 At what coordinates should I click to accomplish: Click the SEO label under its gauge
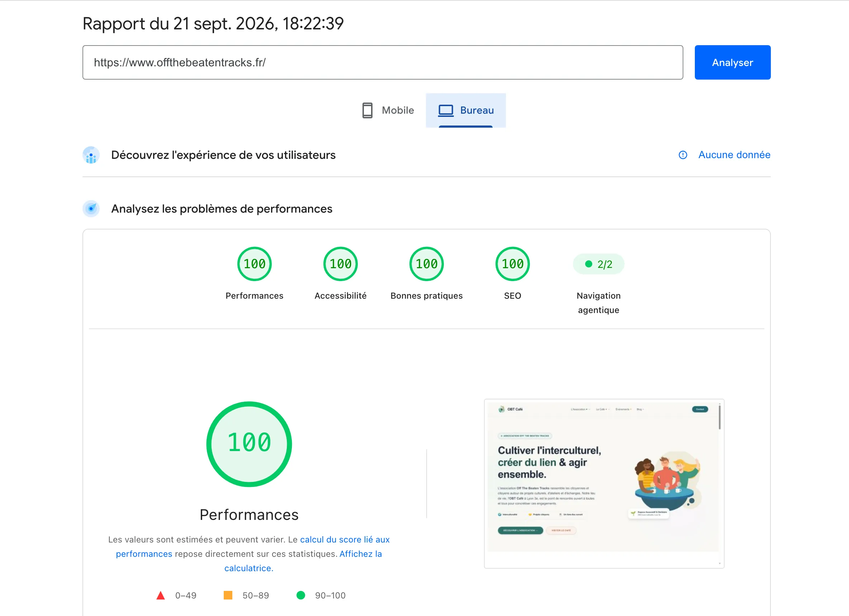512,296
